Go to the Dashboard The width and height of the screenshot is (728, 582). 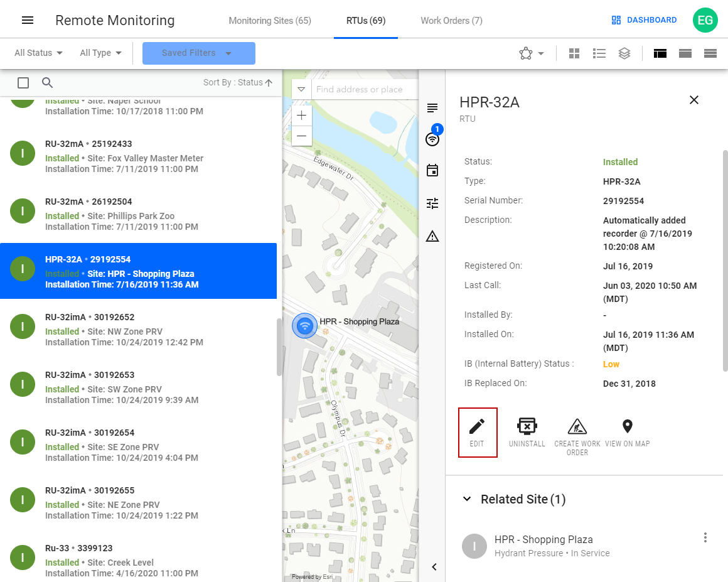645,20
